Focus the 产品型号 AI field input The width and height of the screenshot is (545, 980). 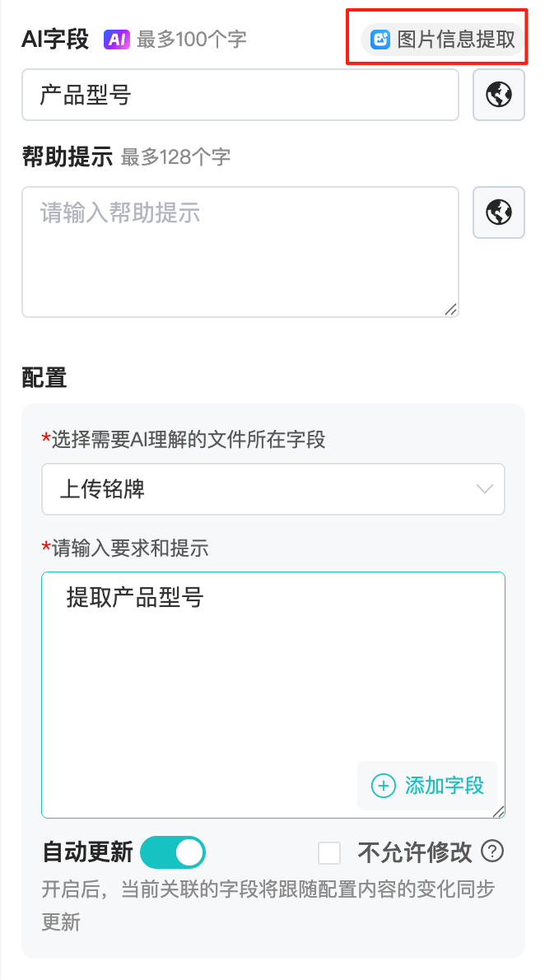(x=239, y=95)
